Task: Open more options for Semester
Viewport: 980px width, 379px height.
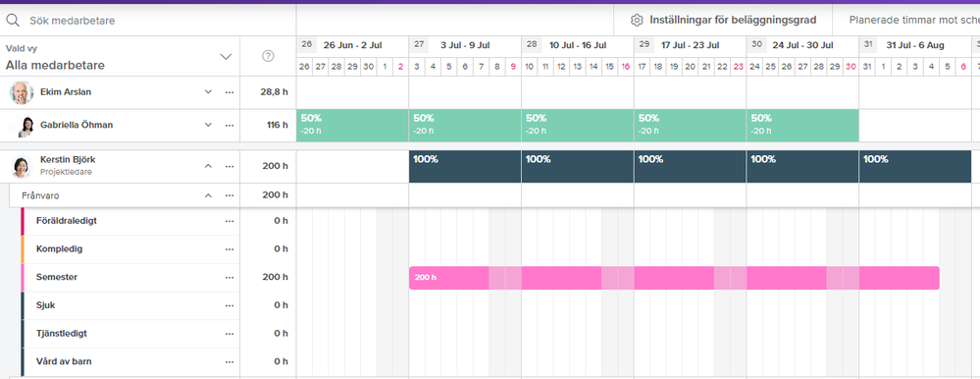Action: pyautogui.click(x=230, y=277)
